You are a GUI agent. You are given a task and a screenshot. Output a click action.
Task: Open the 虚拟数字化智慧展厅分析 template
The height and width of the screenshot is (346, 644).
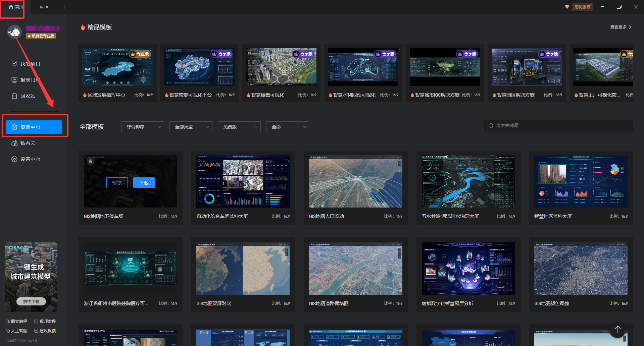pos(468,269)
